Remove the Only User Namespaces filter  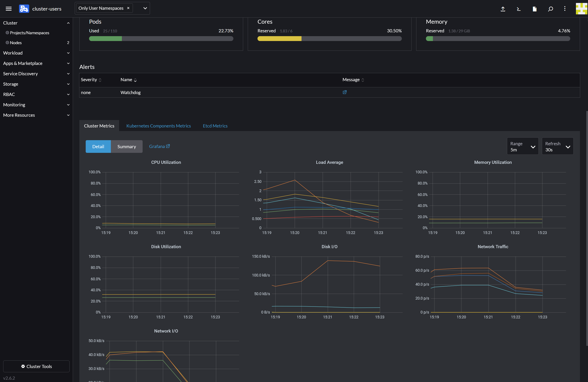(128, 8)
